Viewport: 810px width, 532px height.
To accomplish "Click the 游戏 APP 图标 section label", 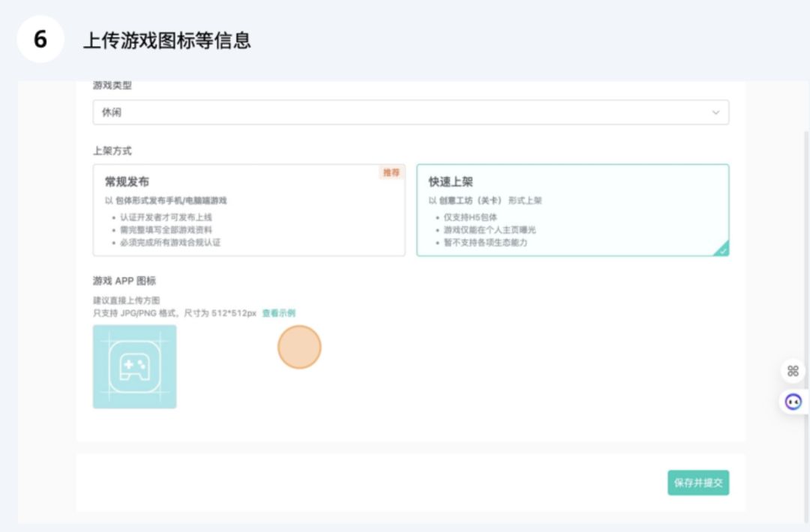I will pos(124,281).
